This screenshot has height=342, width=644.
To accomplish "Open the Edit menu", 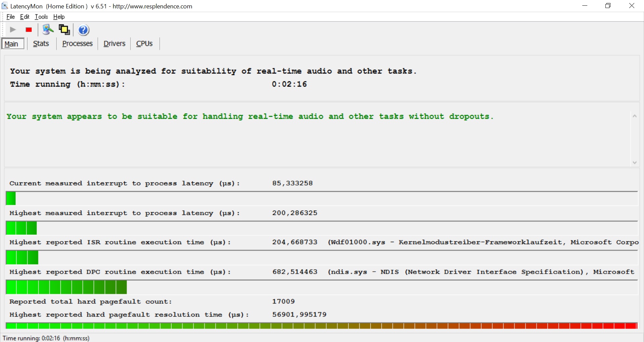I will click(x=24, y=17).
